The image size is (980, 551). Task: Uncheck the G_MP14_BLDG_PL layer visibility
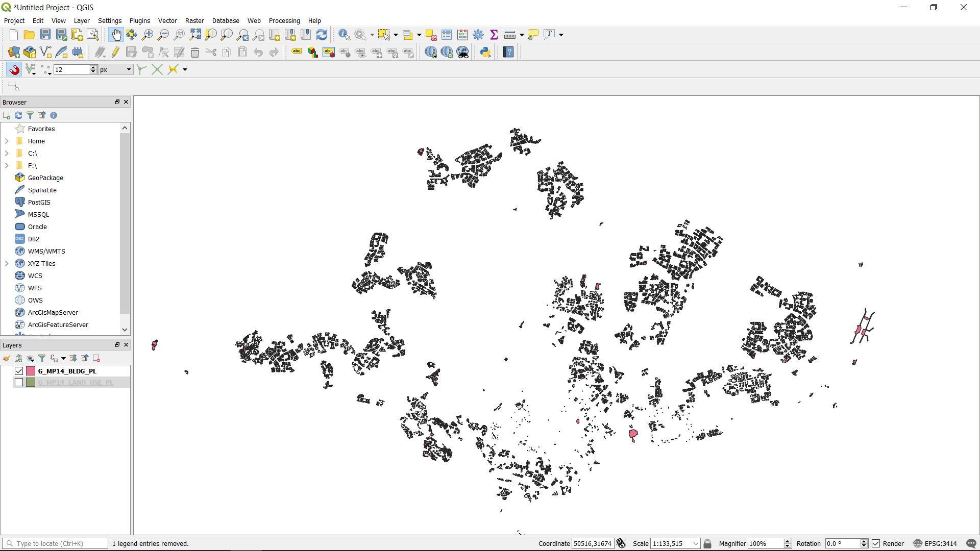point(19,371)
